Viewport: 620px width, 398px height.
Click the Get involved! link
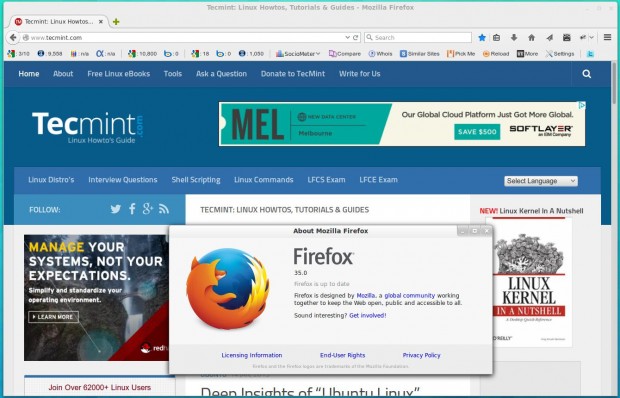pyautogui.click(x=368, y=315)
